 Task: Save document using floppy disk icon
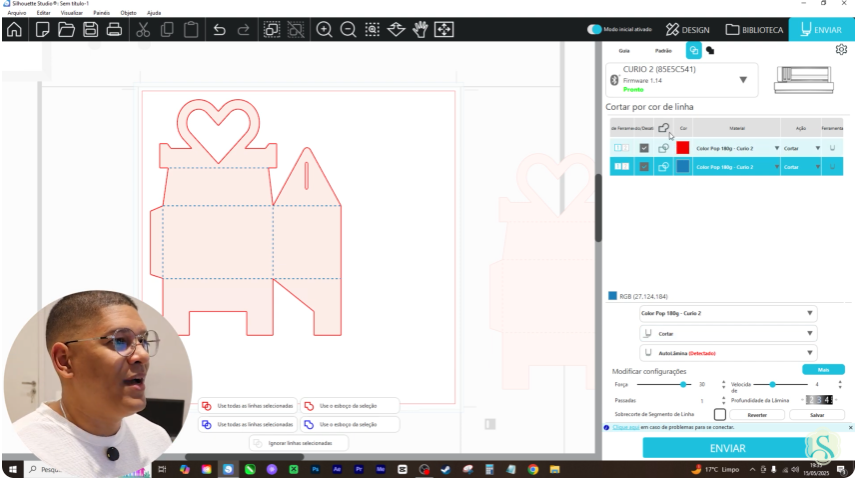point(90,29)
